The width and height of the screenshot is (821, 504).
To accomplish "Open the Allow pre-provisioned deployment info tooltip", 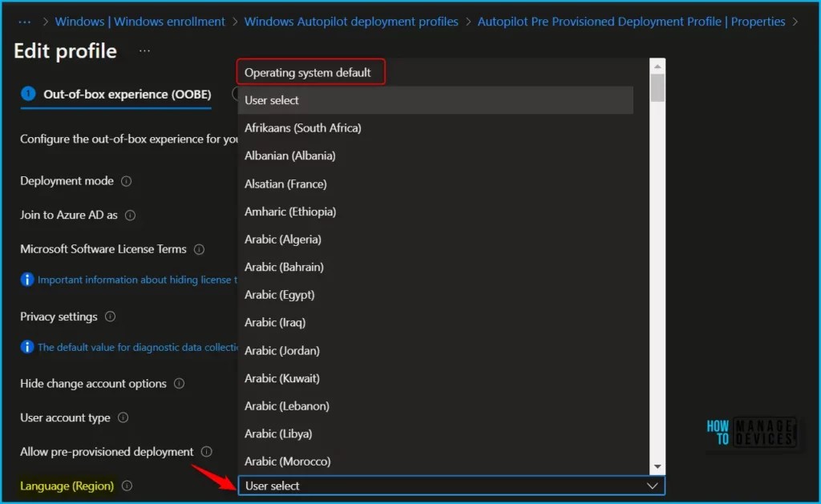I will (208, 452).
